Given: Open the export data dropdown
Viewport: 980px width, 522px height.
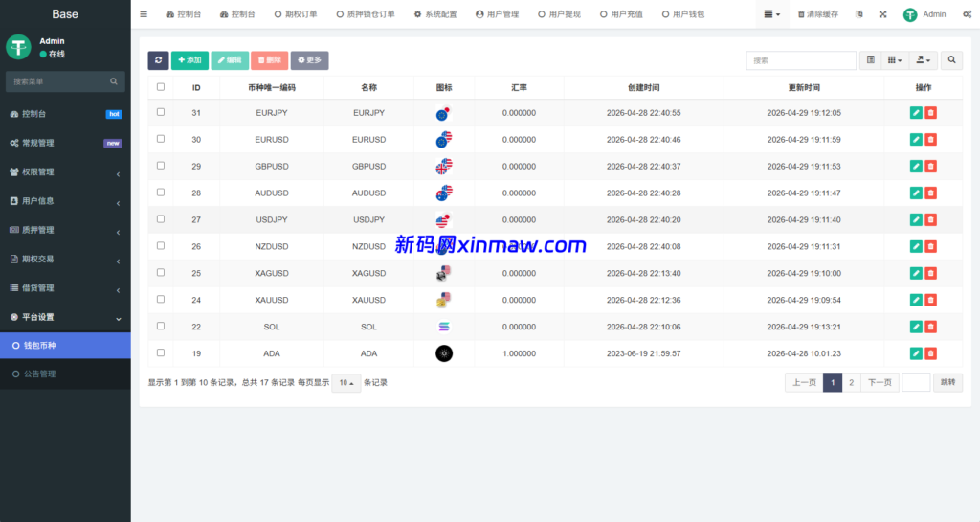Looking at the screenshot, I should point(924,60).
